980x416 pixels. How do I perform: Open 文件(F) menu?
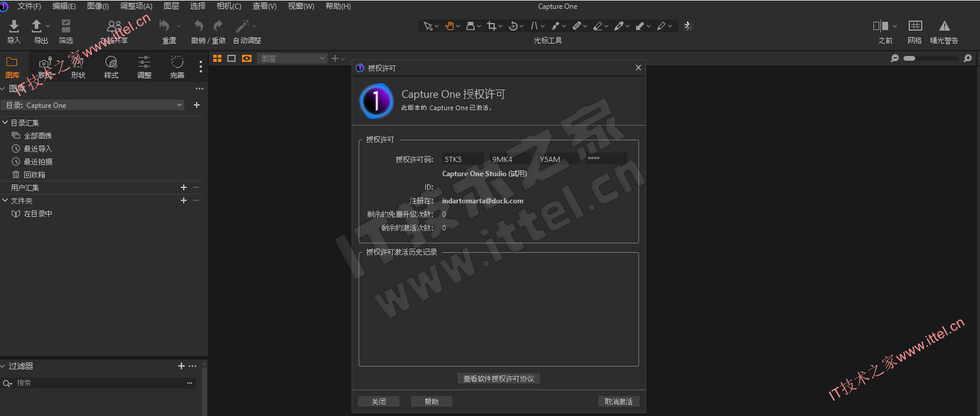pos(29,6)
